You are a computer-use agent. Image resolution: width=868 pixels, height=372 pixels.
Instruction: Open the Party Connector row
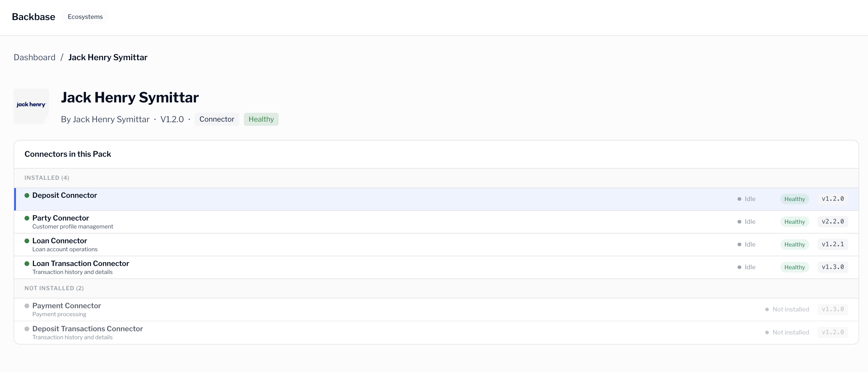[x=436, y=222]
